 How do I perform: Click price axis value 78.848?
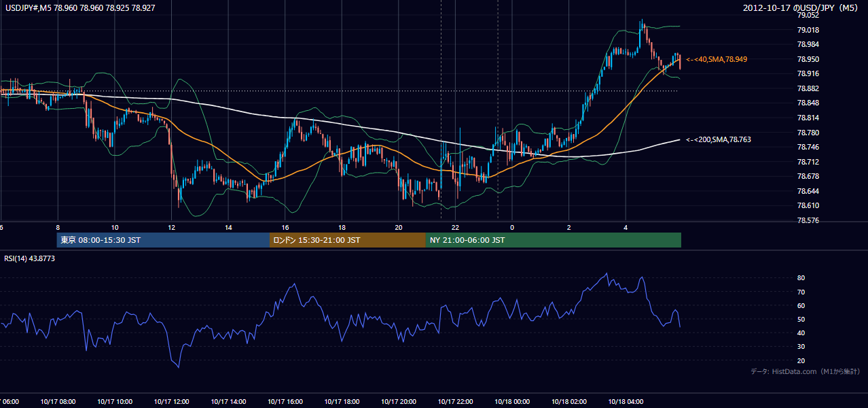point(808,103)
